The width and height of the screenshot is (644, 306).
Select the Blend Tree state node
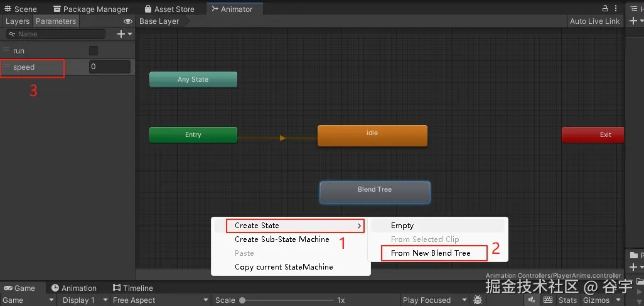pos(375,192)
